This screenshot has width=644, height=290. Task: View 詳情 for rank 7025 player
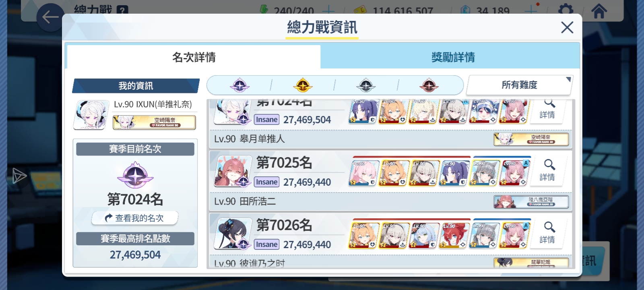pos(548,170)
